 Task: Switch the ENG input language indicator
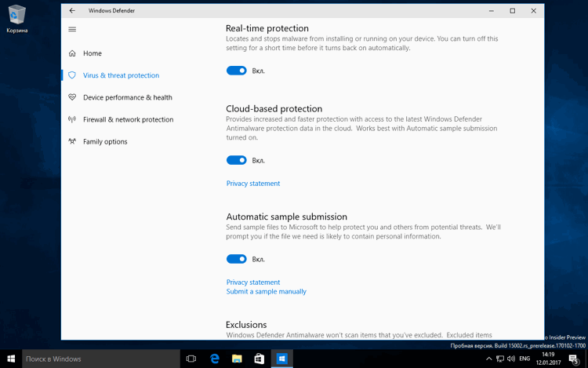pos(524,359)
